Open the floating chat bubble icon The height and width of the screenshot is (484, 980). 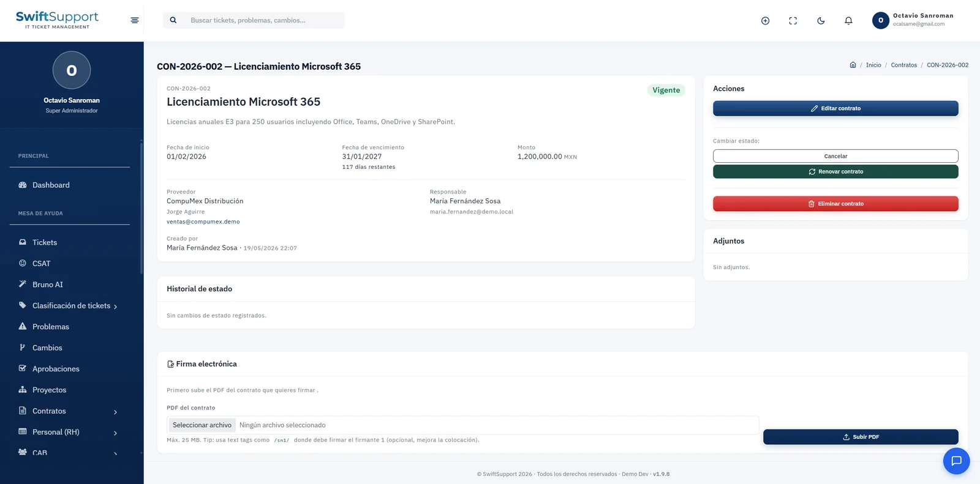pyautogui.click(x=956, y=461)
